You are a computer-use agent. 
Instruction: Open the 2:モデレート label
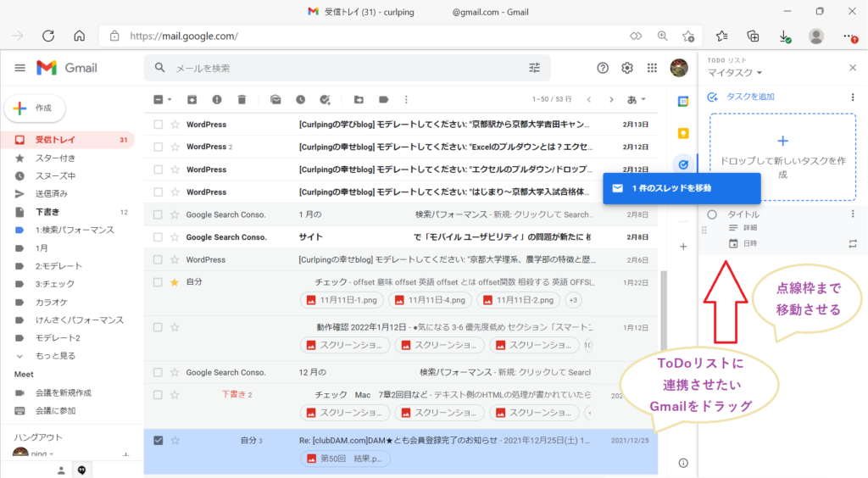coord(68,266)
